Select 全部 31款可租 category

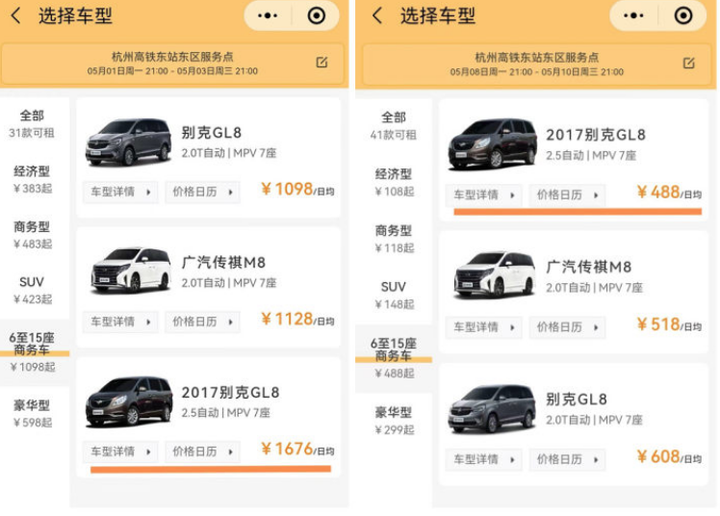[x=32, y=124]
